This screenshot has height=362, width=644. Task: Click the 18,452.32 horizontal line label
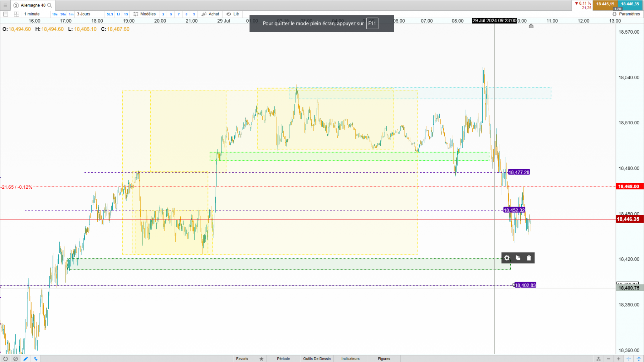pyautogui.click(x=514, y=210)
